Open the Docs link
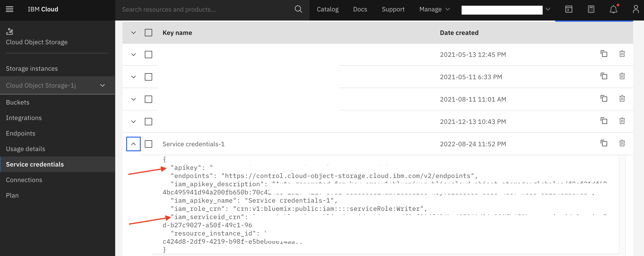Viewport: 644px width, 256px height. [360, 9]
